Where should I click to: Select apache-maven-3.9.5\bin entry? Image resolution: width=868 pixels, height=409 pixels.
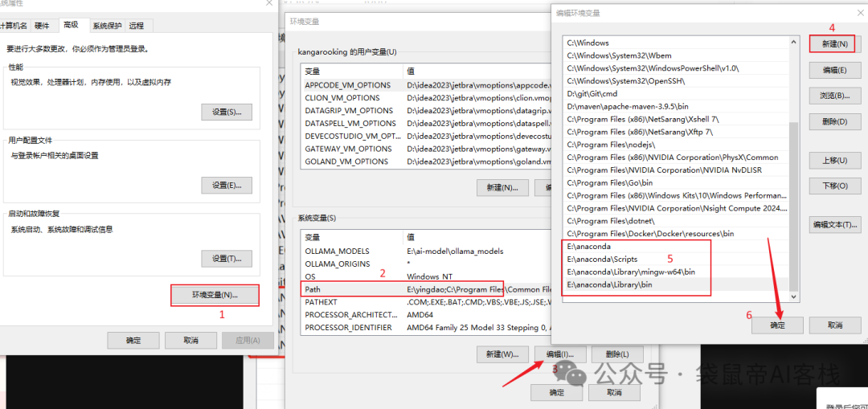tap(675, 106)
